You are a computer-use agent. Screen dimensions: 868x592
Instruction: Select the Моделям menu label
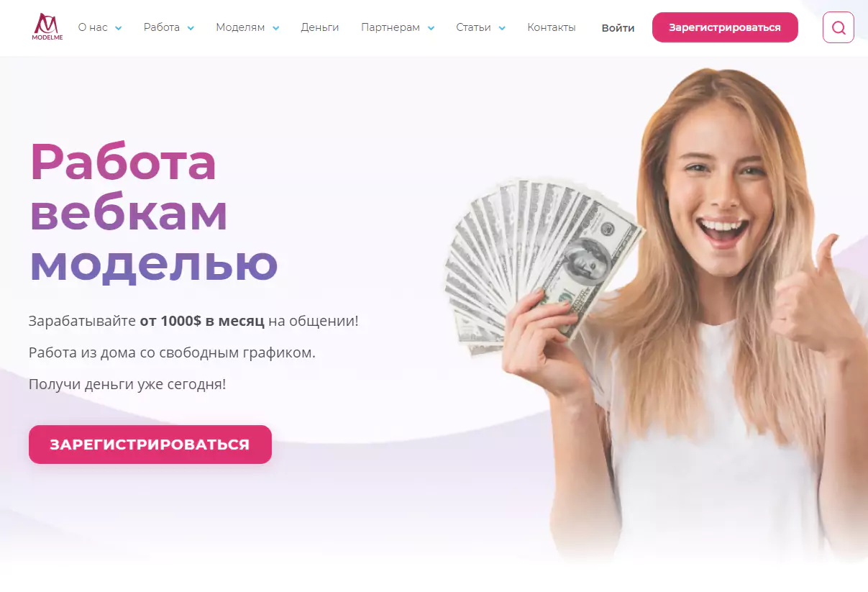tap(240, 27)
